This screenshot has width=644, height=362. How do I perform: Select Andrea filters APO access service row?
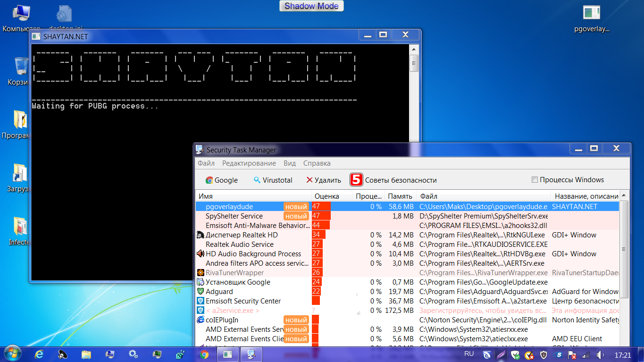(407, 263)
